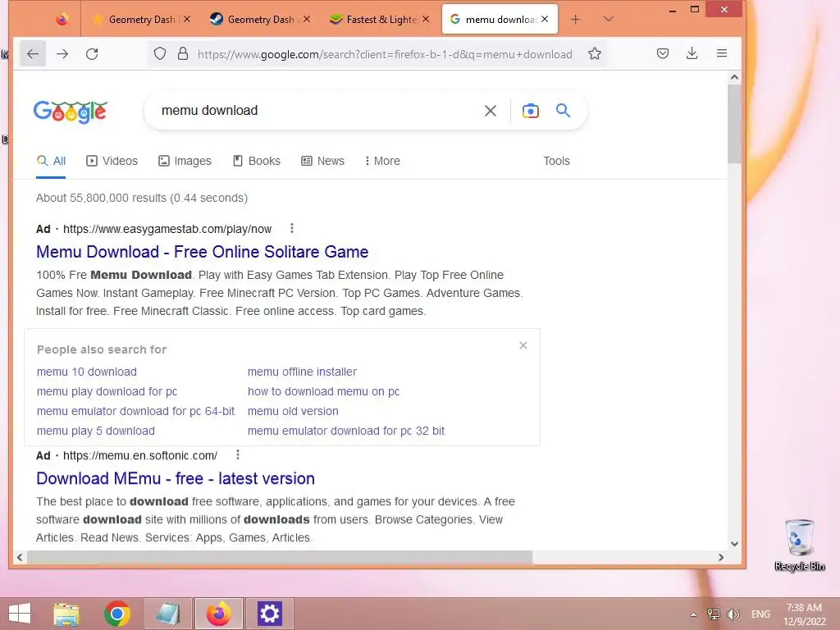Switch to Books results
The height and width of the screenshot is (630, 840).
(x=257, y=161)
